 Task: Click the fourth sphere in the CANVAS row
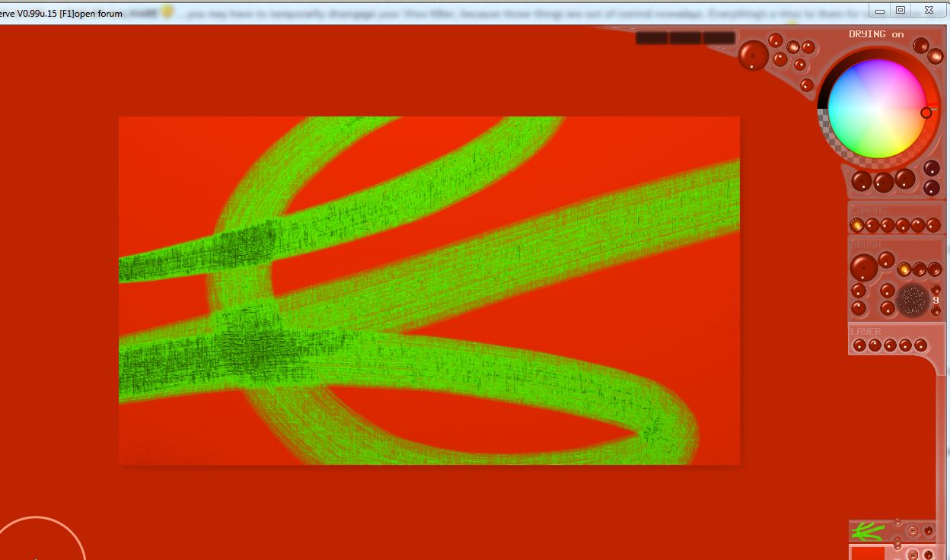(903, 225)
